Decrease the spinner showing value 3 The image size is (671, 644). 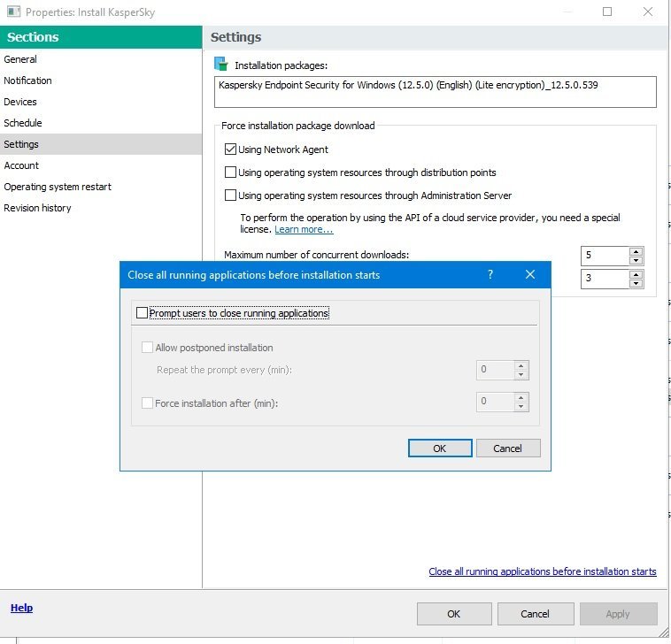coord(636,283)
